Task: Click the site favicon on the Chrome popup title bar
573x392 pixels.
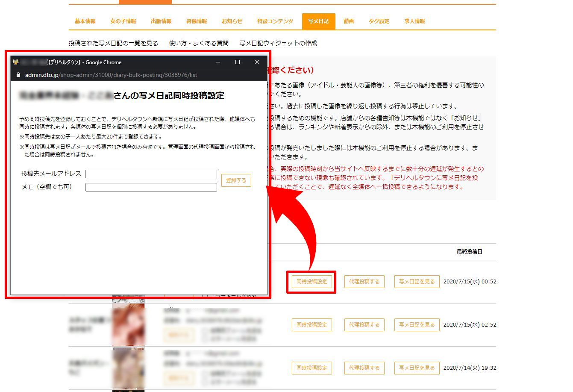Action: click(x=16, y=62)
